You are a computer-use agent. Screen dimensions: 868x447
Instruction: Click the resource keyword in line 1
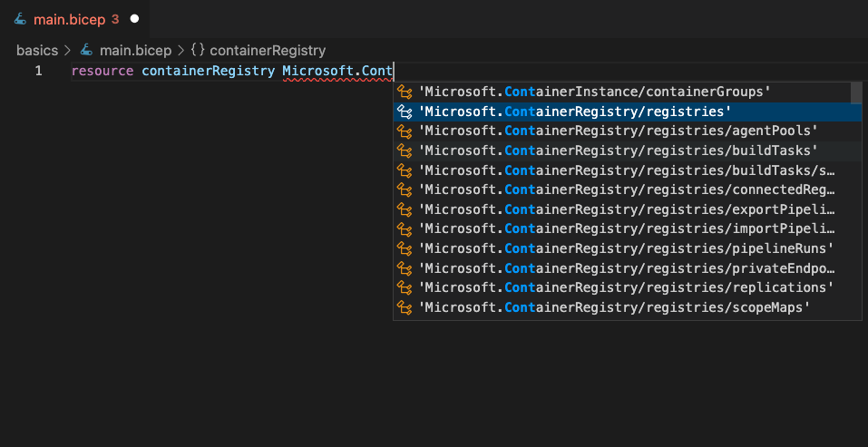102,71
